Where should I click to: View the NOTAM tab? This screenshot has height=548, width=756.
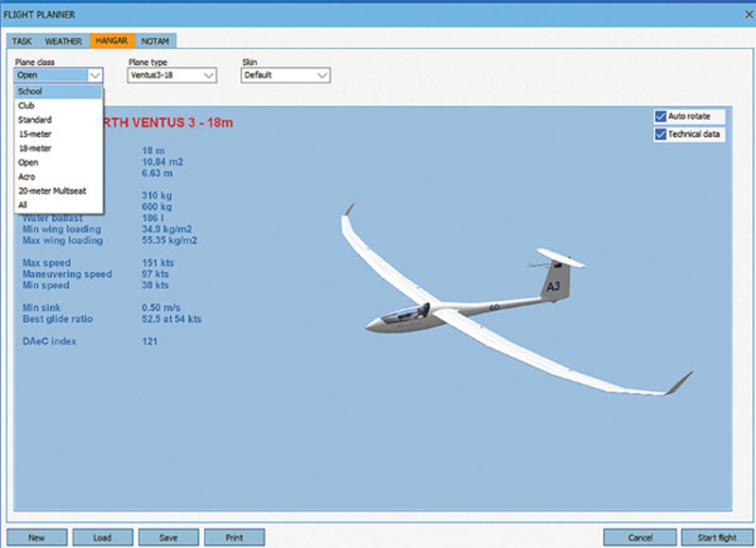[x=154, y=41]
